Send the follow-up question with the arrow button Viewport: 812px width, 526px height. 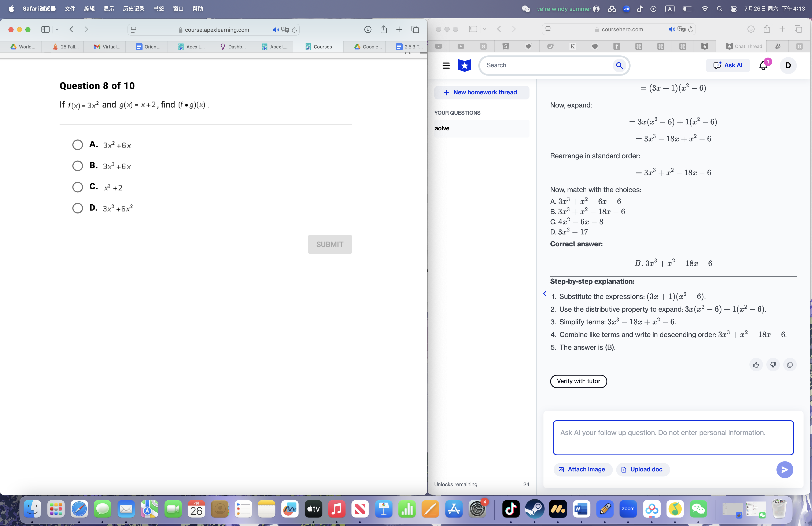click(x=784, y=470)
